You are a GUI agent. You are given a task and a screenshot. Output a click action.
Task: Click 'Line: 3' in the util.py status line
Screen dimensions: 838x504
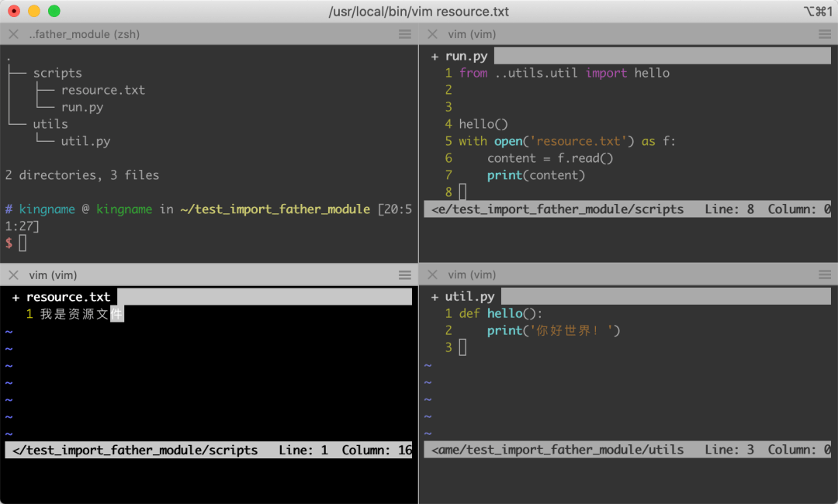(729, 450)
